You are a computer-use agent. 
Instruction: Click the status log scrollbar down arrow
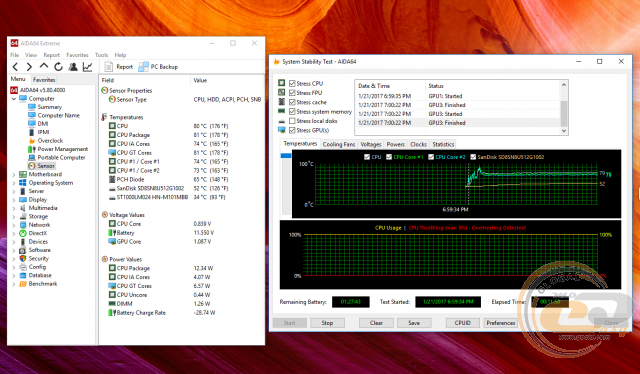coord(564,131)
